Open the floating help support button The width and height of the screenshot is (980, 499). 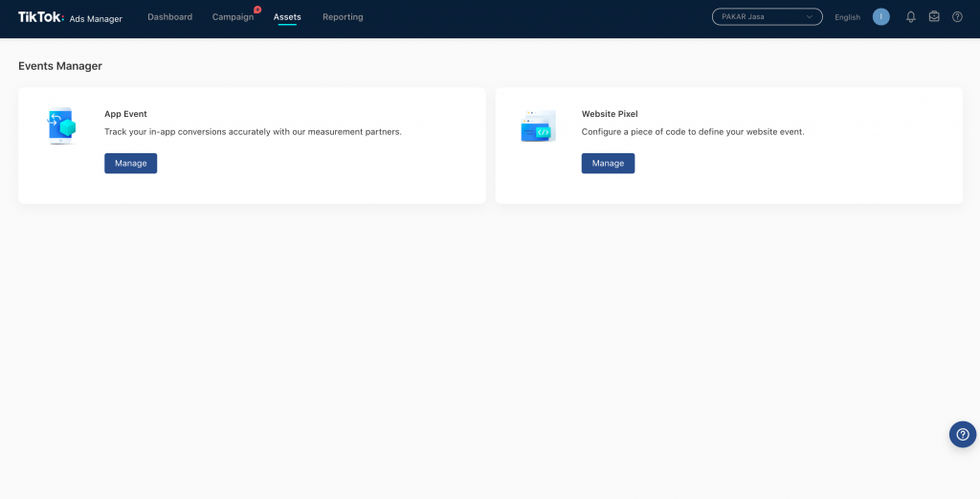click(x=963, y=434)
